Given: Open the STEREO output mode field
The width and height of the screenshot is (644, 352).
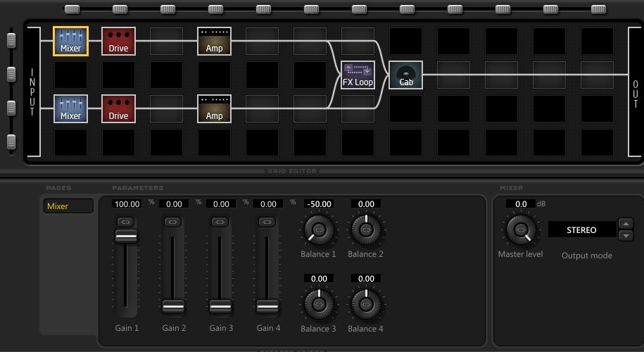Looking at the screenshot, I should pyautogui.click(x=582, y=230).
